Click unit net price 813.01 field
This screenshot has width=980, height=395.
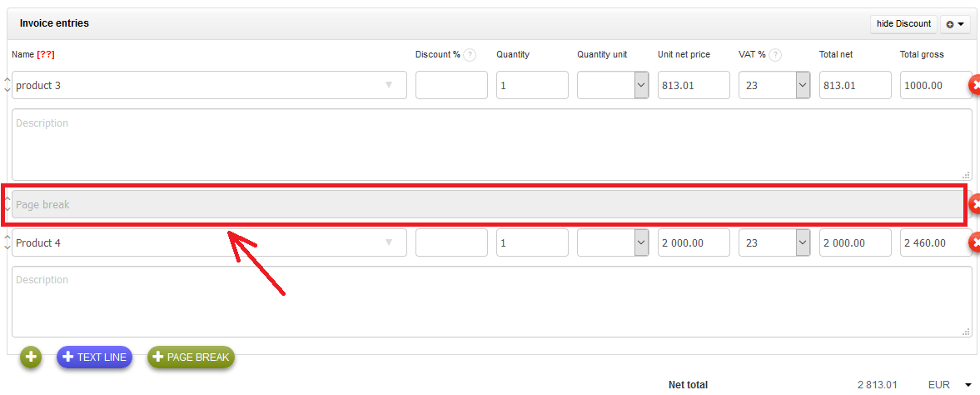coord(694,85)
